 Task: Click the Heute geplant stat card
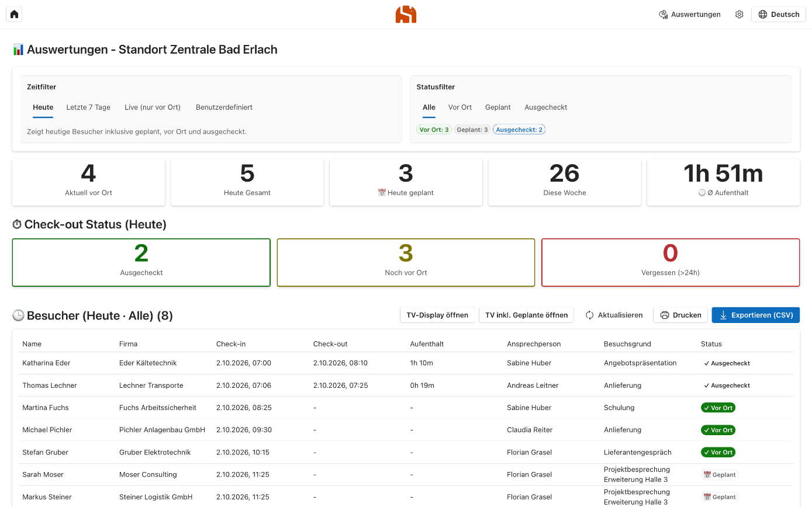406,182
